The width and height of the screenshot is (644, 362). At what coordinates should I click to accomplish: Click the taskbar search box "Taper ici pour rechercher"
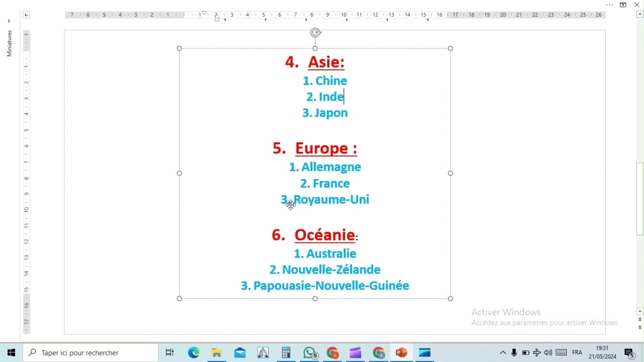pos(91,353)
